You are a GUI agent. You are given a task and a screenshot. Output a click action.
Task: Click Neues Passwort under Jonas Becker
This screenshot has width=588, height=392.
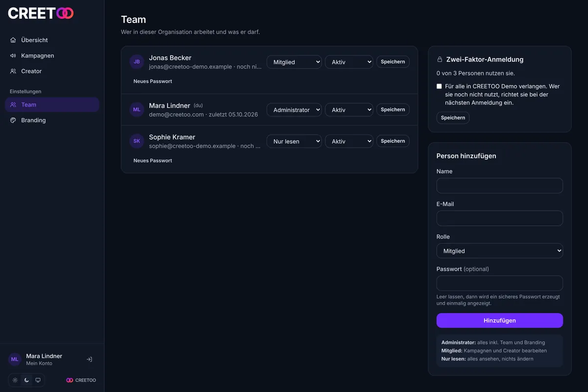point(153,81)
